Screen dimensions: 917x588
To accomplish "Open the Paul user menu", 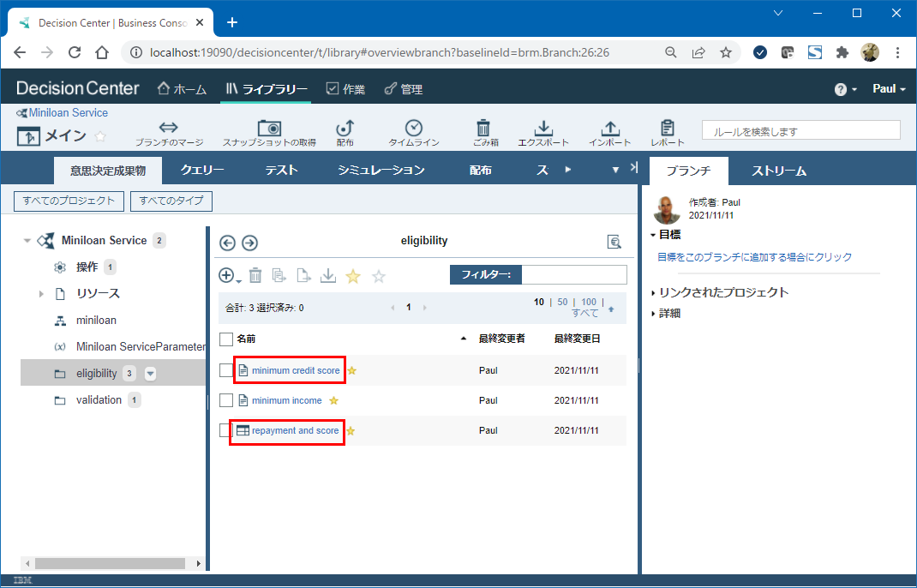I will [889, 89].
